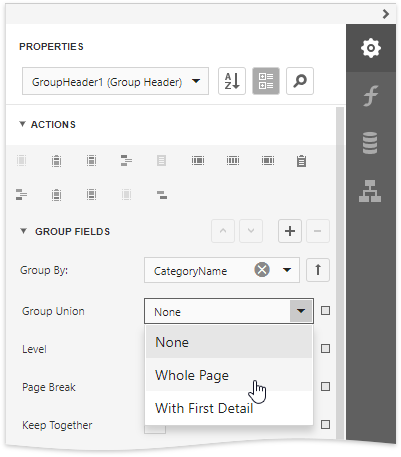Click the Level property marker square
The height and width of the screenshot is (457, 401).
point(325,349)
